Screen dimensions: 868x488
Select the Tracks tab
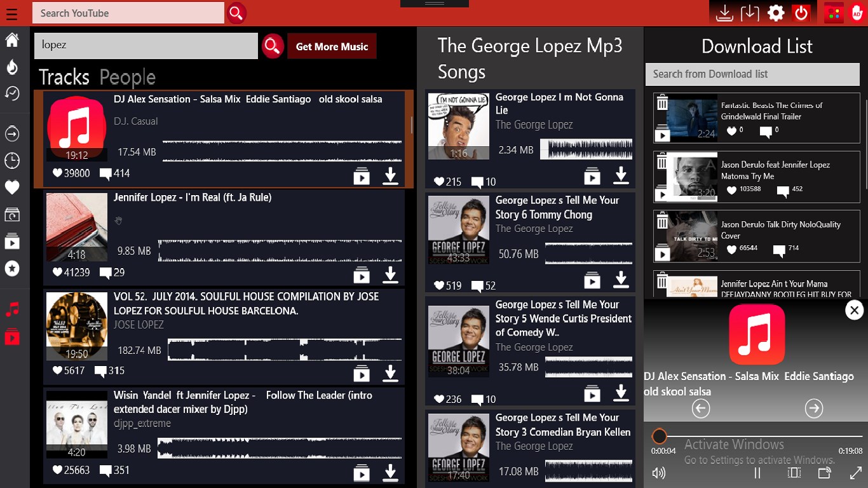tap(64, 77)
